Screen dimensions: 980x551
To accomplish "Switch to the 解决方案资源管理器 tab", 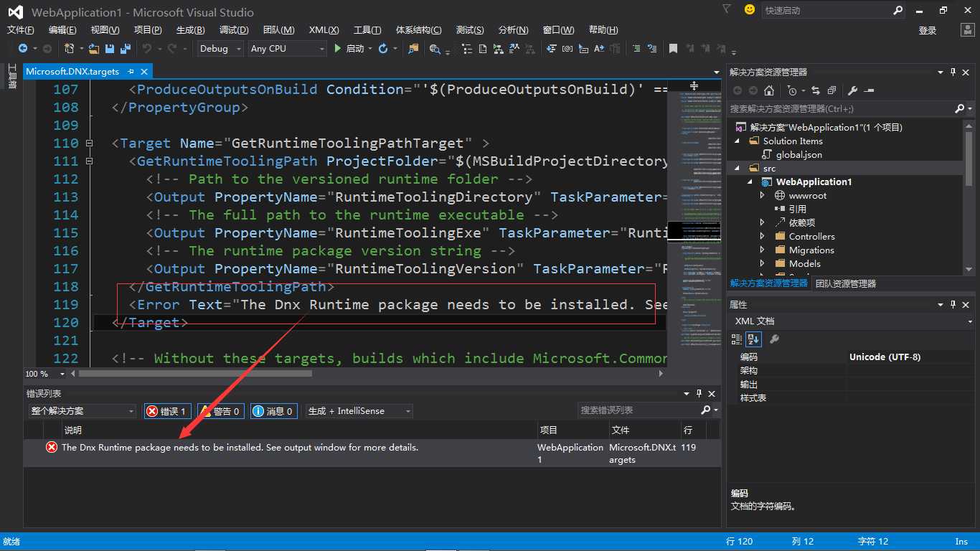I will point(769,283).
